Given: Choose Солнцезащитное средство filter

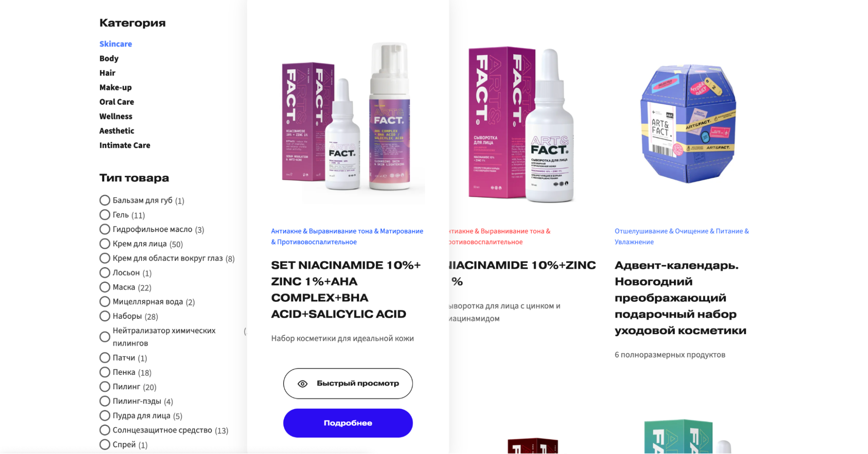Looking at the screenshot, I should 105,430.
